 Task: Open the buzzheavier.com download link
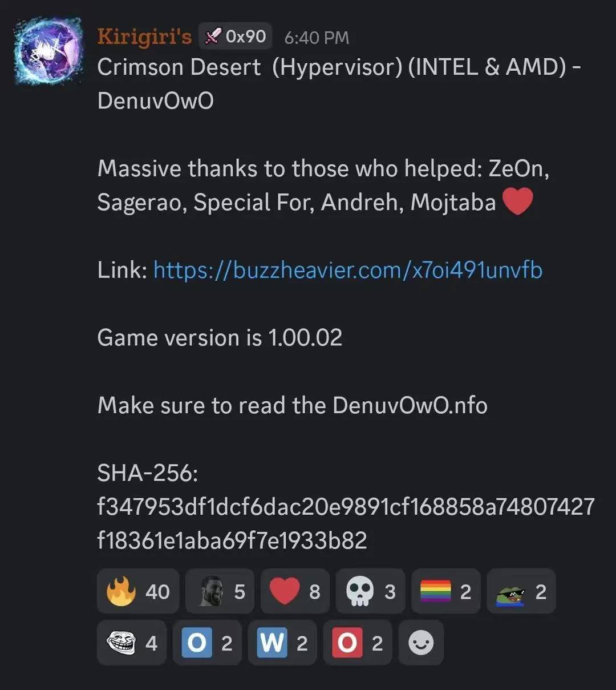pos(348,269)
